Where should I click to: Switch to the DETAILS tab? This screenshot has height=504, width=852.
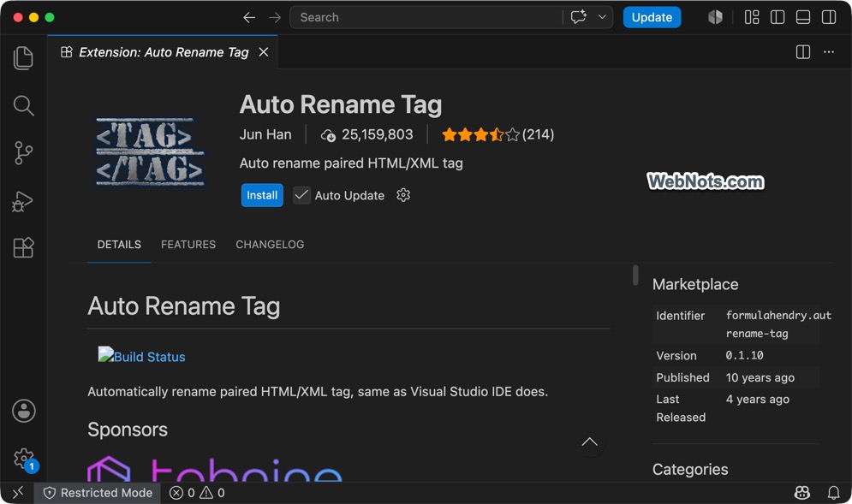pyautogui.click(x=119, y=245)
